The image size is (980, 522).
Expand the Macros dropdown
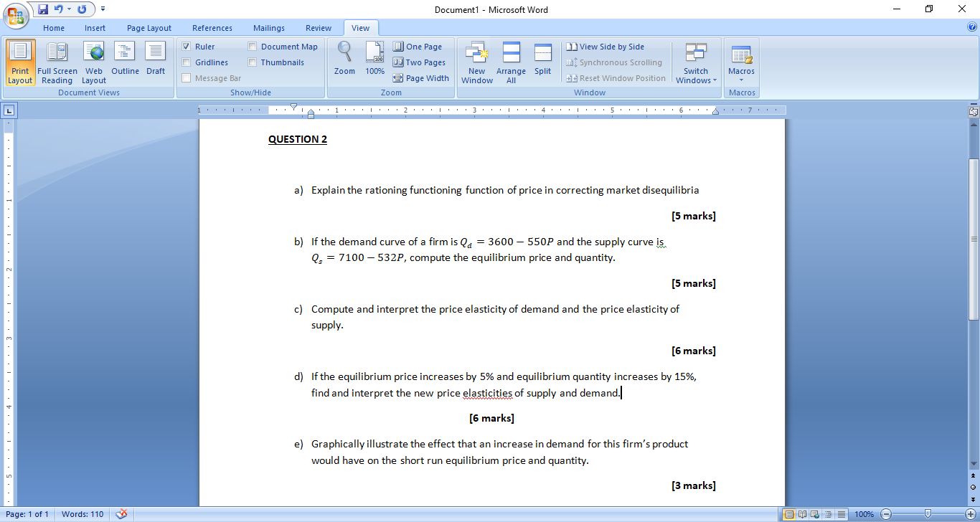(x=741, y=62)
